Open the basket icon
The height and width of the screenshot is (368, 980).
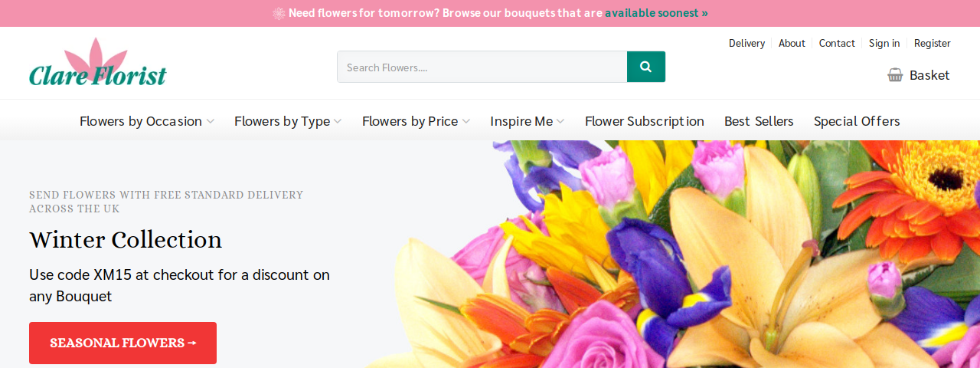coord(895,74)
